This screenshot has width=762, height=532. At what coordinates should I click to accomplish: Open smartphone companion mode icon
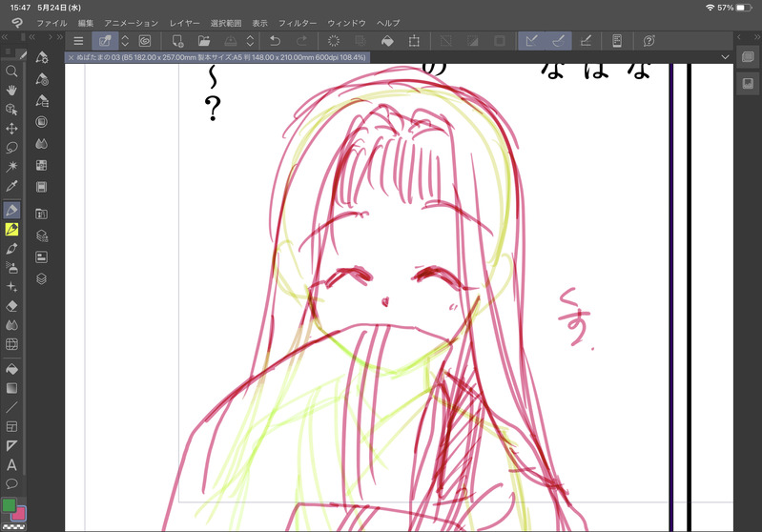pos(617,41)
